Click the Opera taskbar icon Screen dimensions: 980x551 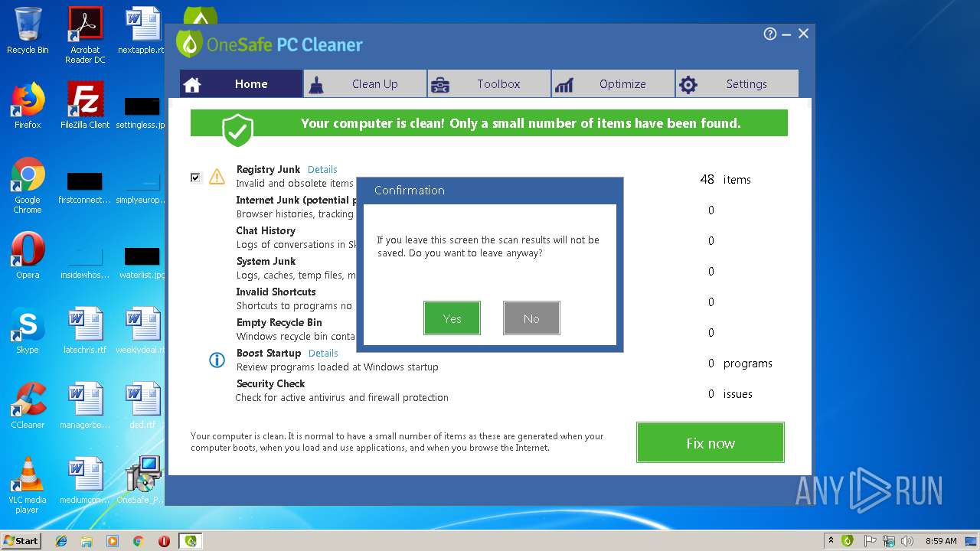click(x=164, y=541)
